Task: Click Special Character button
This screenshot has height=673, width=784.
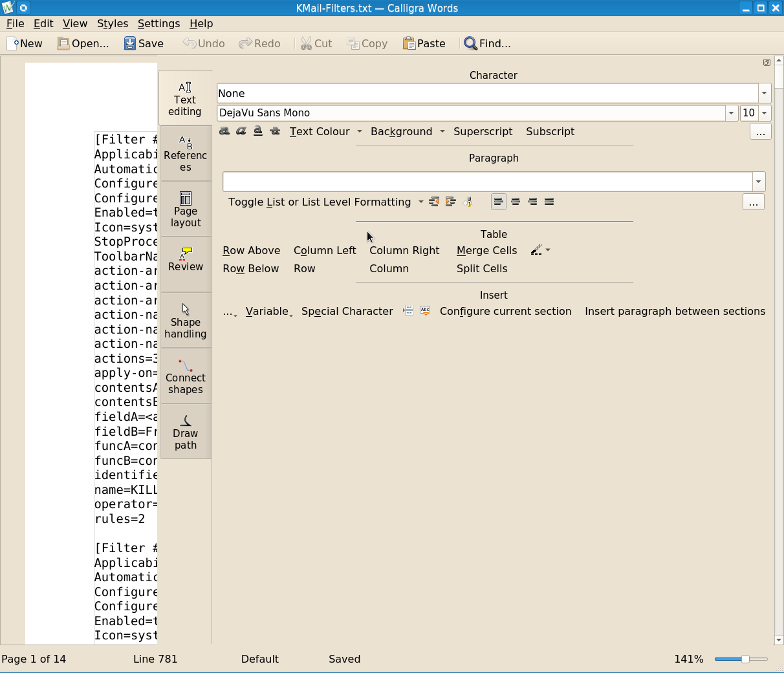Action: click(347, 311)
